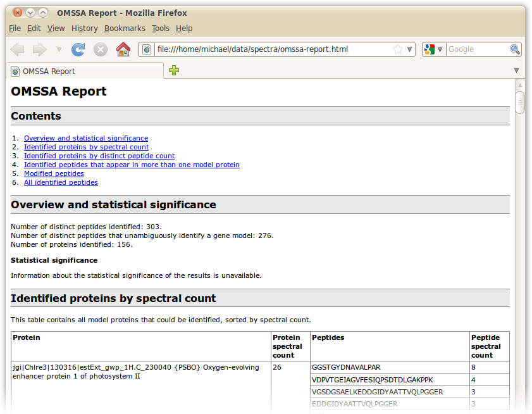Reload the page with the refresh icon
532x414 pixels.
point(78,49)
